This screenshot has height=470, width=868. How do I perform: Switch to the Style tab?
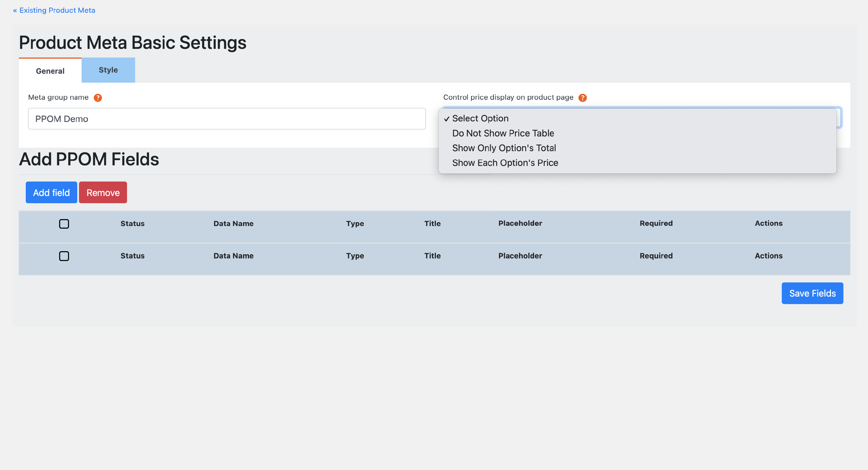point(108,70)
